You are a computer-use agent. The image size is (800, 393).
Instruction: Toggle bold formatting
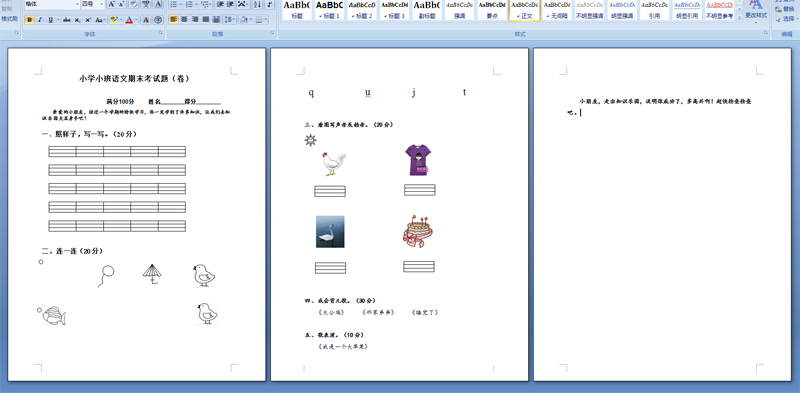pyautogui.click(x=30, y=19)
